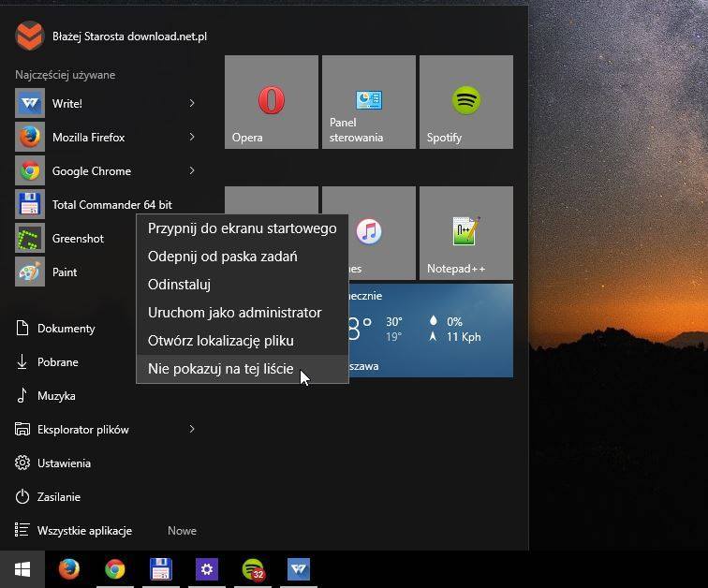Open the Spotify tile
Screen dimensions: 708x588
click(466, 102)
